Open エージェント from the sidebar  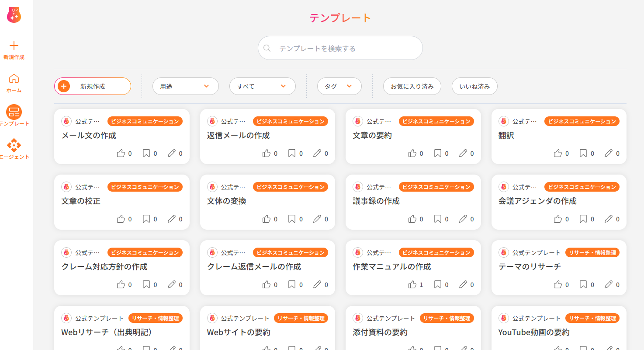pyautogui.click(x=14, y=149)
